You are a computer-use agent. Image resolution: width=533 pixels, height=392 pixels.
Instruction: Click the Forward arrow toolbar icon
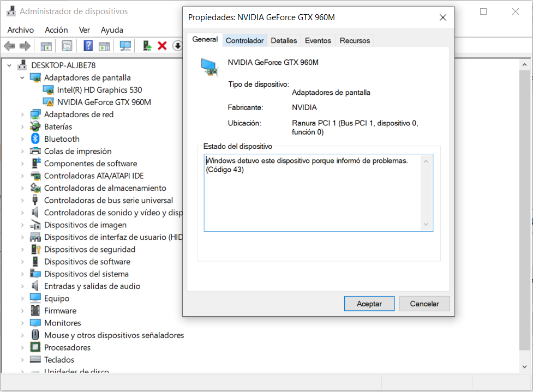coord(25,45)
